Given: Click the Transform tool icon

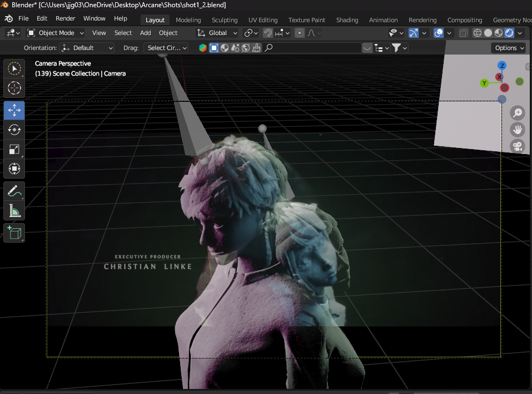Looking at the screenshot, I should coord(14,169).
